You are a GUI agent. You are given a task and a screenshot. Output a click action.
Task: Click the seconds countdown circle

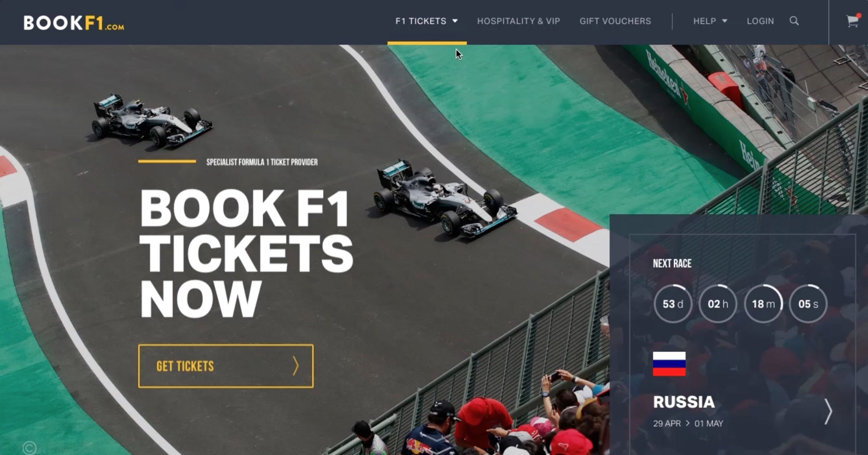pyautogui.click(x=808, y=304)
